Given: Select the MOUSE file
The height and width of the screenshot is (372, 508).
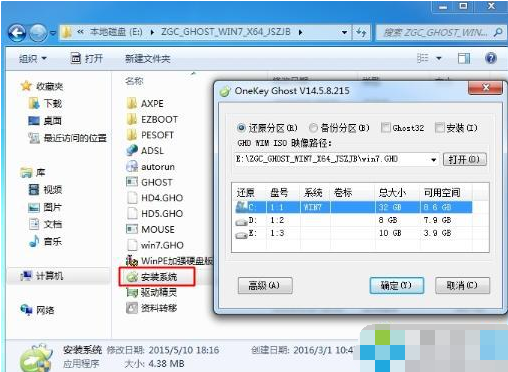Looking at the screenshot, I should [x=150, y=229].
